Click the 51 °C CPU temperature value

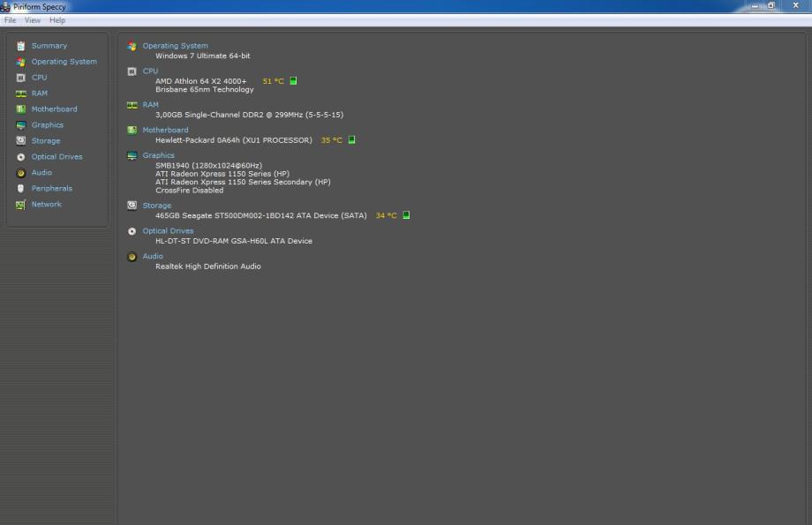click(274, 81)
